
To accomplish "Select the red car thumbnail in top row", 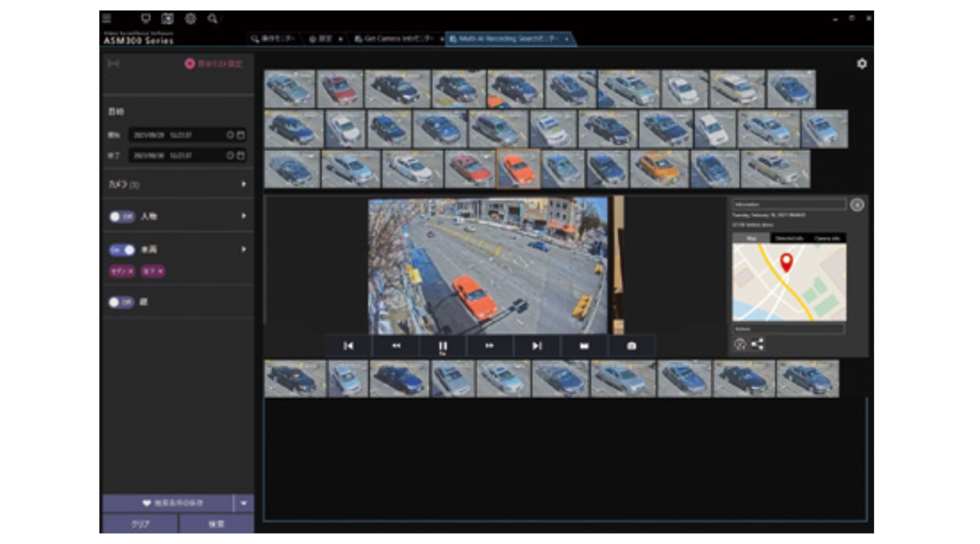I will coord(340,89).
